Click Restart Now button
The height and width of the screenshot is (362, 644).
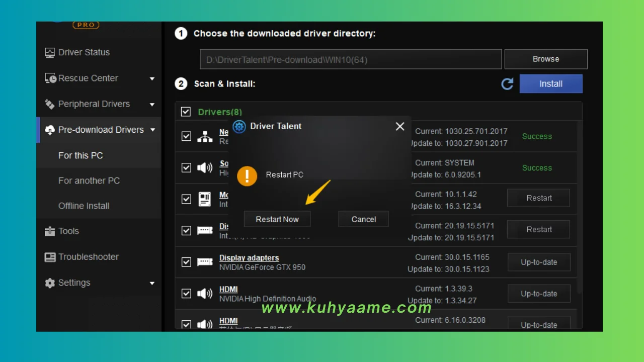[x=277, y=219]
